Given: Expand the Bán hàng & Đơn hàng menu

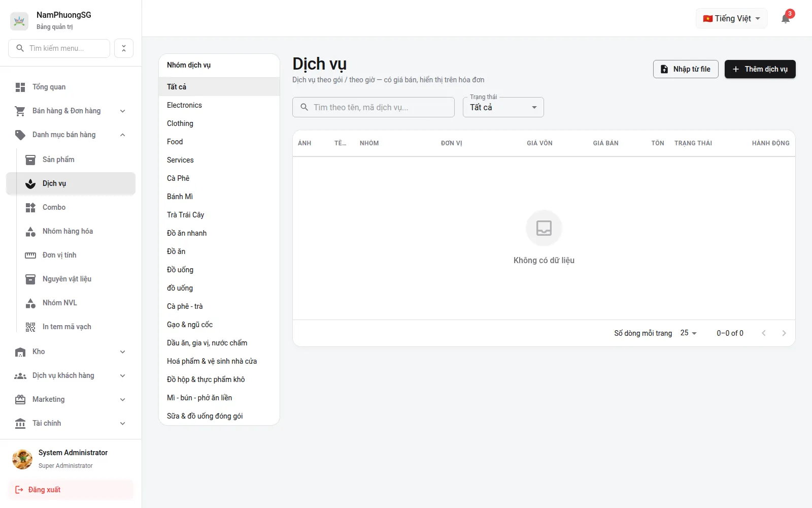Looking at the screenshot, I should point(71,111).
